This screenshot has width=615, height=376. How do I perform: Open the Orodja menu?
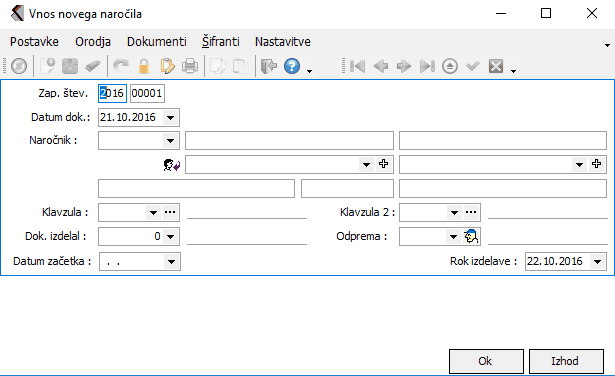[x=93, y=42]
